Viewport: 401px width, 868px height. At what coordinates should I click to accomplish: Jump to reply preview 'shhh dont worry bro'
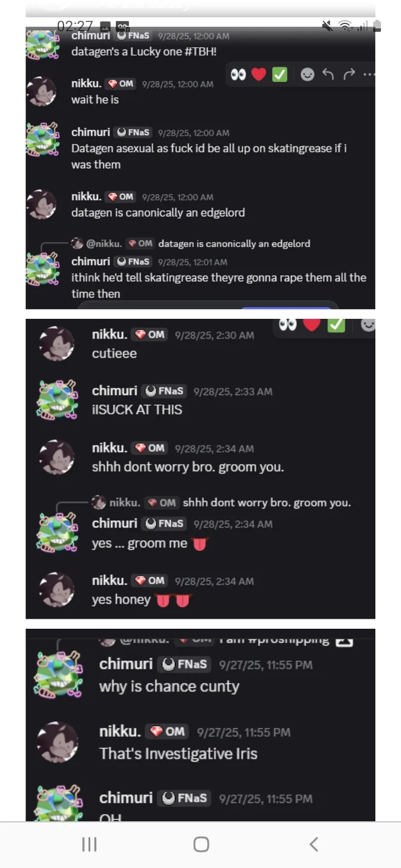[267, 503]
